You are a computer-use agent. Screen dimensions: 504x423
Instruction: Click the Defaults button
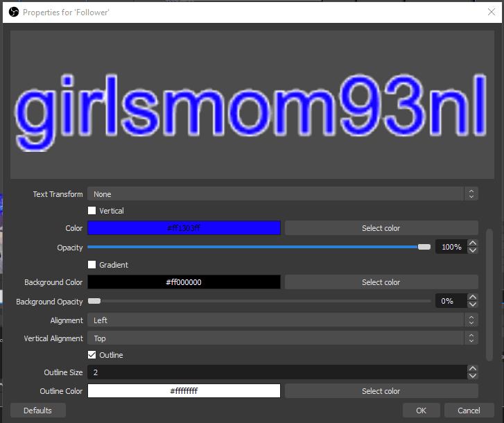38,411
